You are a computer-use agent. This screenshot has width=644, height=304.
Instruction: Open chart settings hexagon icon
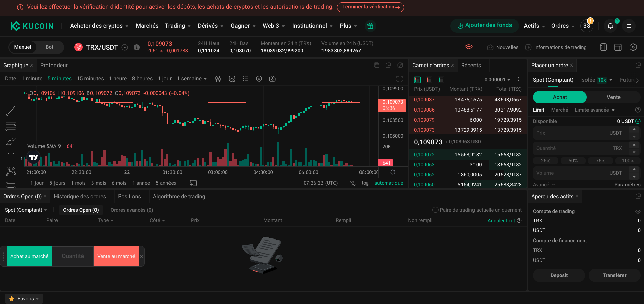(x=259, y=79)
